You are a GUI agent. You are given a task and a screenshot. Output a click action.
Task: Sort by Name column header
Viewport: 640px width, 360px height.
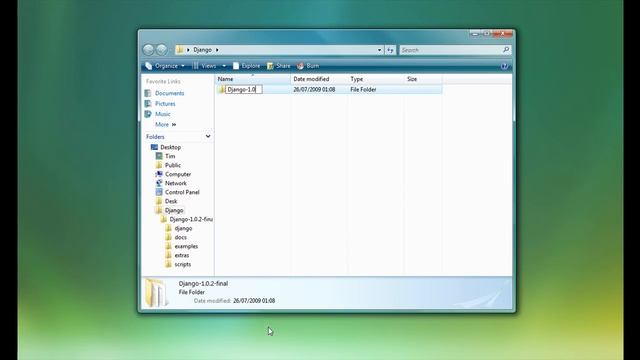[253, 79]
